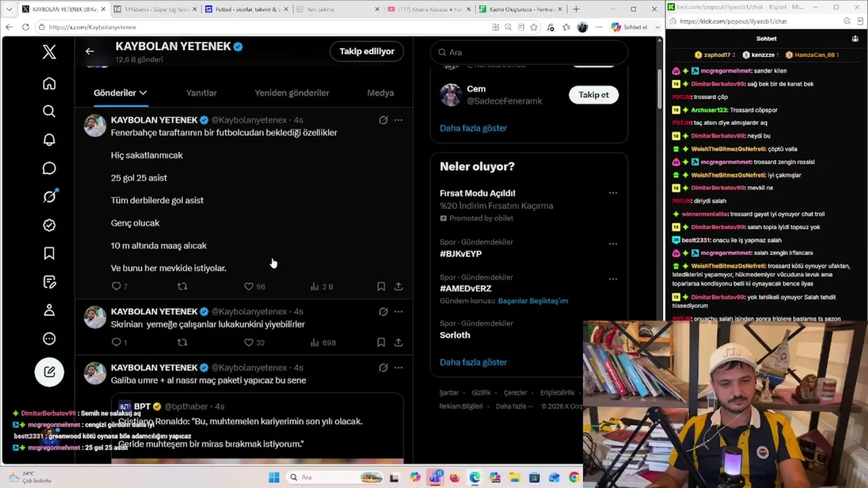Viewport: 868px width, 488px height.
Task: Repost the Skrinian yemeğe post
Action: pos(182,343)
